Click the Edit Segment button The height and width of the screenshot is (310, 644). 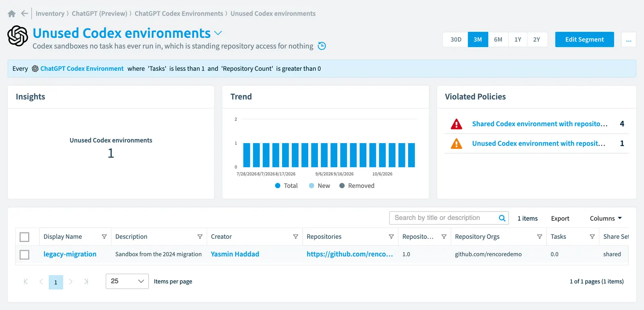coord(584,39)
